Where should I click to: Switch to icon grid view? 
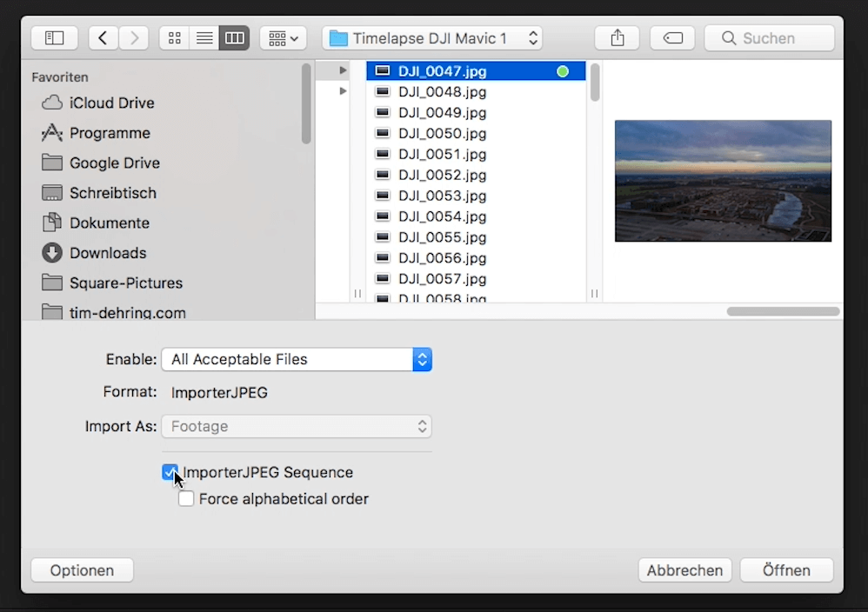174,38
